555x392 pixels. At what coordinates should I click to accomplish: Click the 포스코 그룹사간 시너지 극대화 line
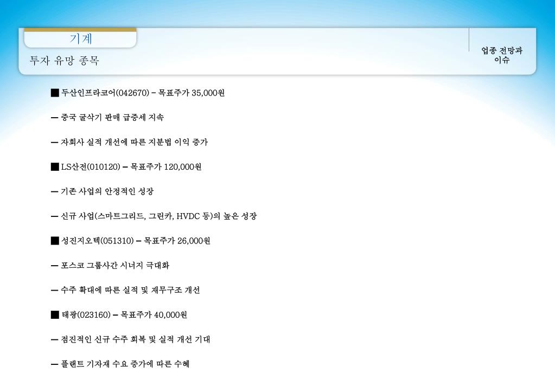tap(110, 265)
